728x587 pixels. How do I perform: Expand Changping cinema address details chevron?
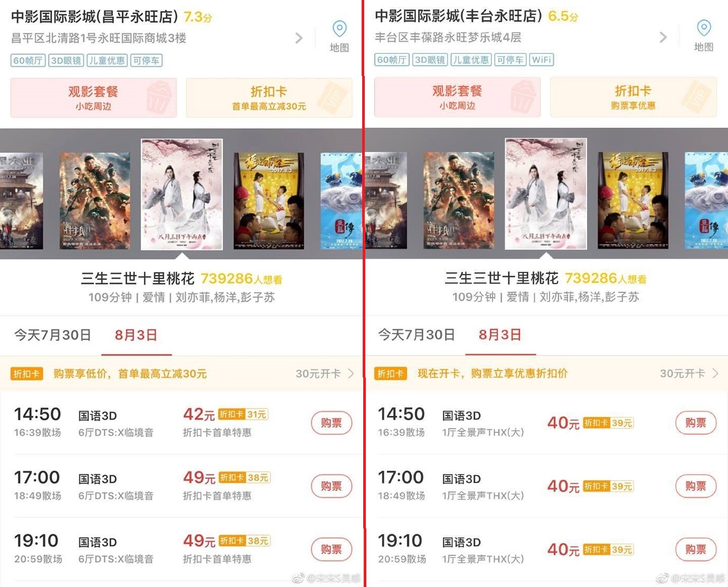point(299,38)
